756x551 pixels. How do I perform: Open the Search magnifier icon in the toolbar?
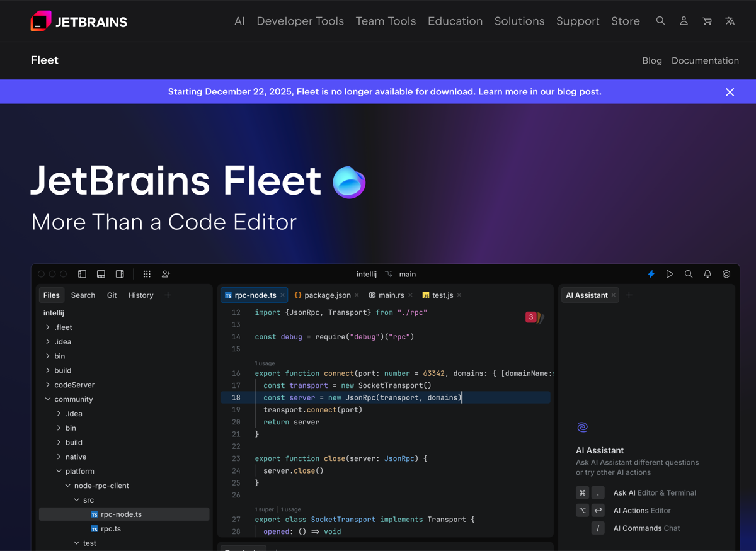coord(689,274)
